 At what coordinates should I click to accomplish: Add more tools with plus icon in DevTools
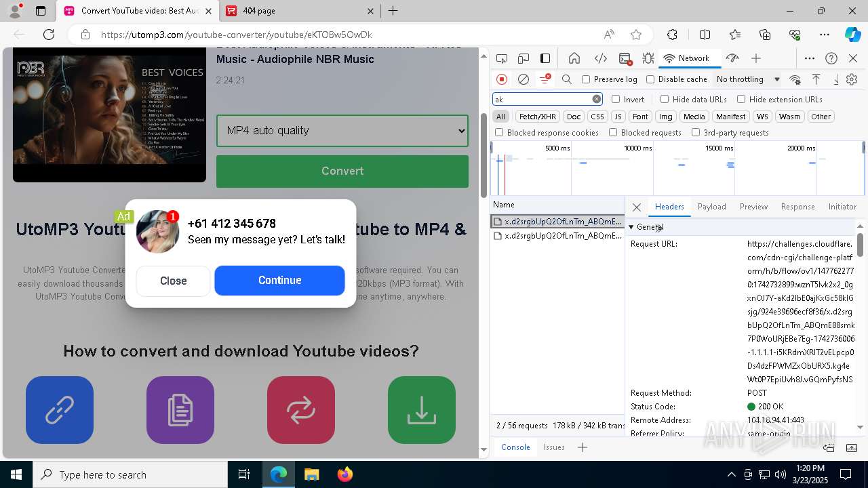tap(756, 58)
